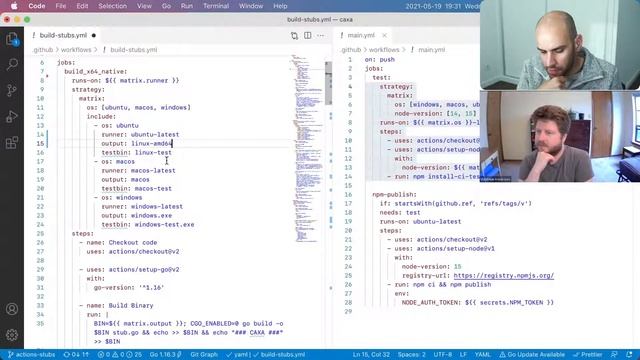Open the Terminal menu
Screen dimensions: 640x360
coord(216,6)
